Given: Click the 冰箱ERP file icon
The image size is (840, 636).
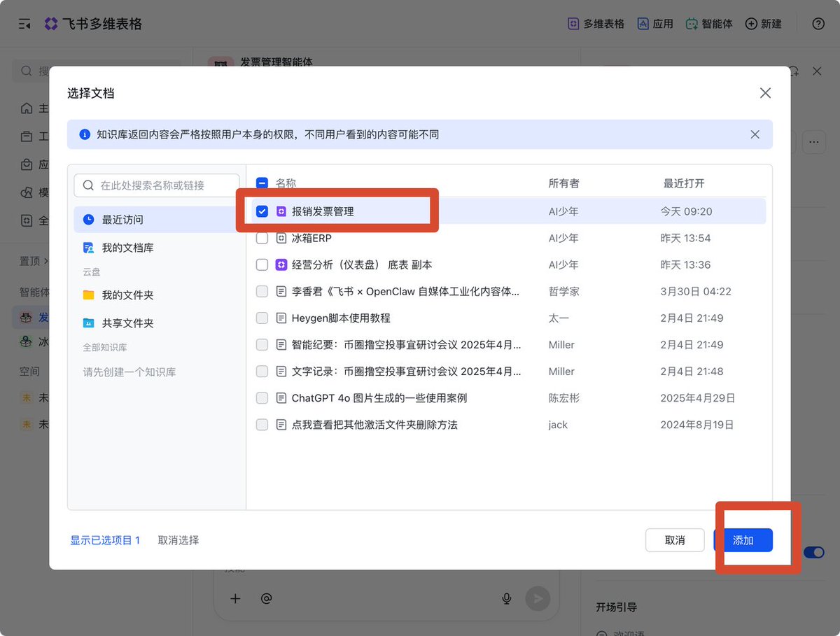Looking at the screenshot, I should click(281, 238).
